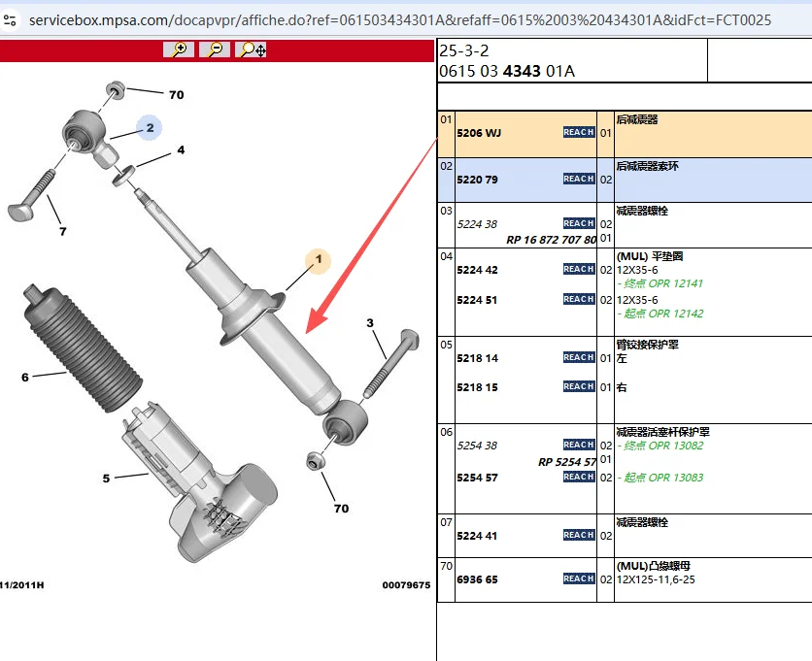
Task: Click the REACH badge for part 5220 79
Action: coord(579,179)
